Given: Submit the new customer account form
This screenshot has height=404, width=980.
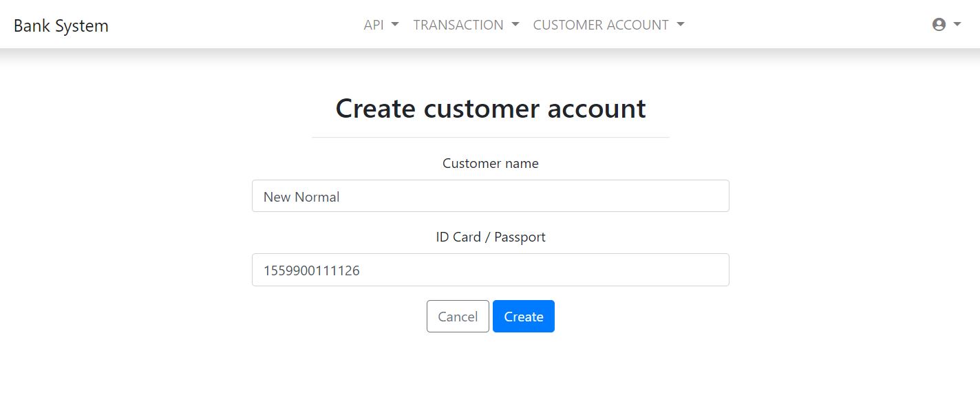Looking at the screenshot, I should click(x=523, y=316).
